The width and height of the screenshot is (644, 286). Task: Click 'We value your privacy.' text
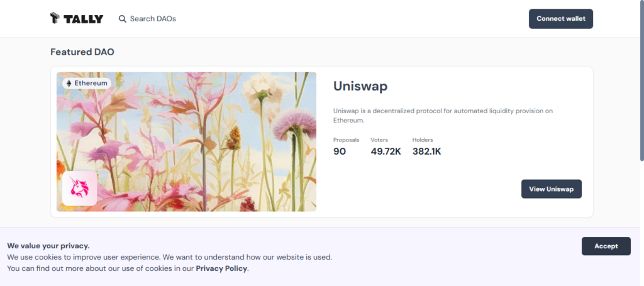pyautogui.click(x=48, y=246)
